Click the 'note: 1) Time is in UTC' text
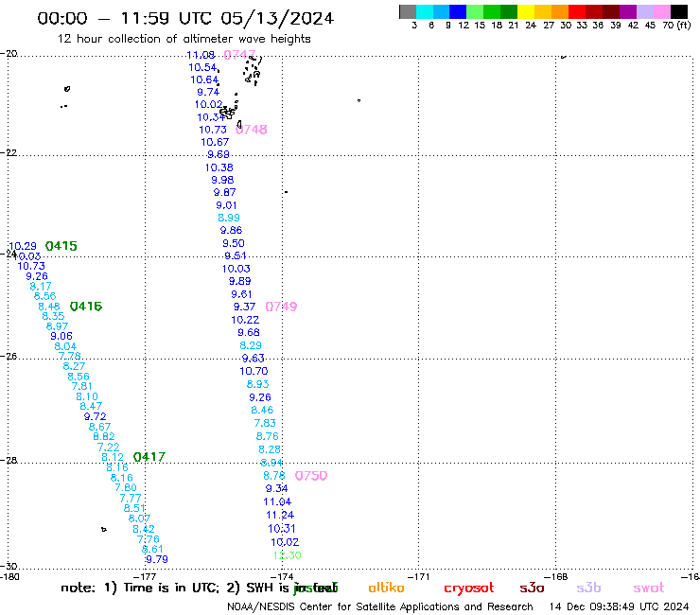 click(x=140, y=589)
